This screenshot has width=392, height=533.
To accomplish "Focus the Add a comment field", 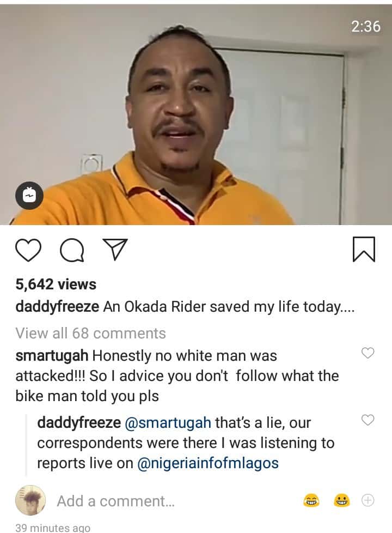I will pos(115,501).
